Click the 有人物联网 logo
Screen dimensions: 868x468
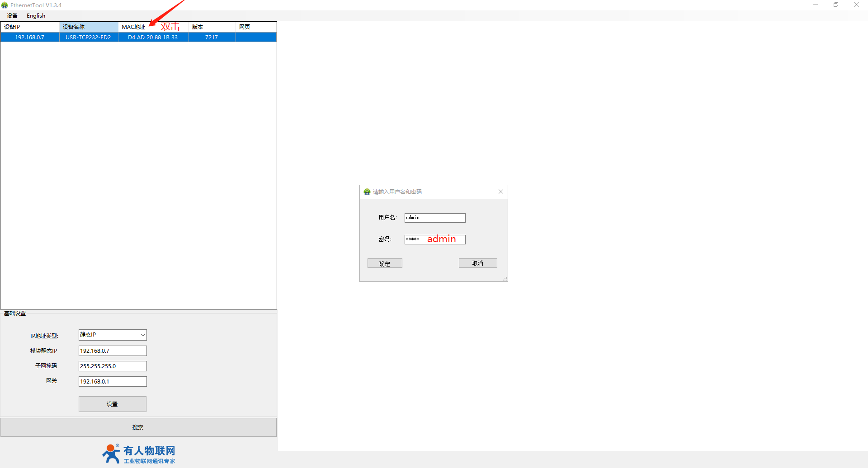click(x=138, y=454)
